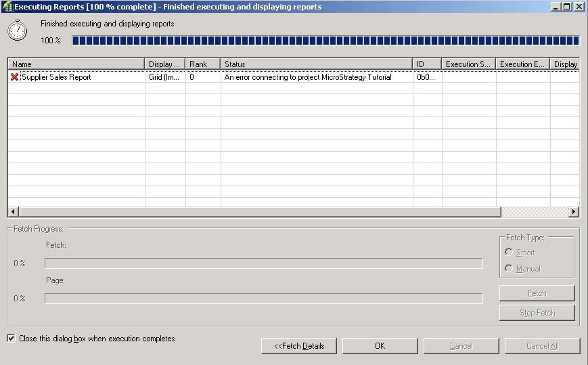
Task: Sort by the Name column header
Action: click(76, 64)
